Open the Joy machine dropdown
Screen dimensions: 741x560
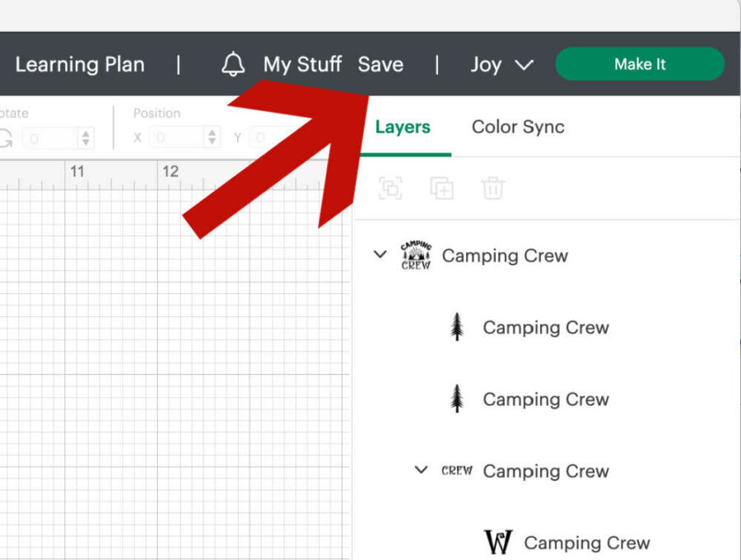click(x=501, y=64)
